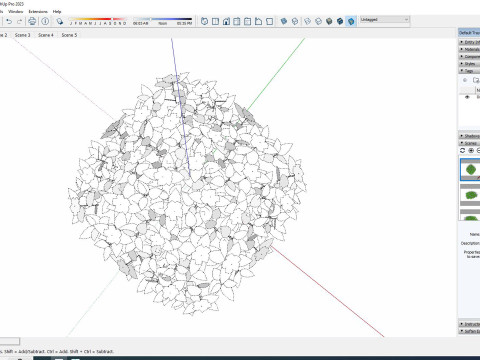Expand the Components panel
The width and height of the screenshot is (480, 360).
click(x=469, y=57)
